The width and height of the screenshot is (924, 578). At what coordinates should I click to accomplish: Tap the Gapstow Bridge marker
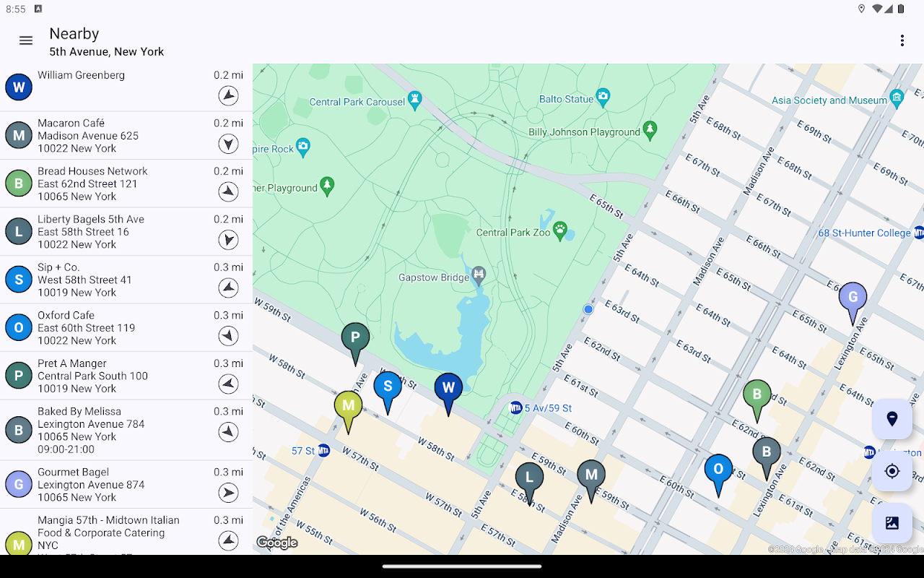click(479, 275)
